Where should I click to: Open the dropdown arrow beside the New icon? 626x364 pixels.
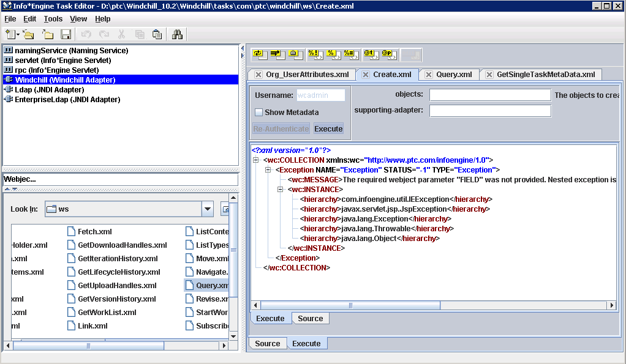pyautogui.click(x=18, y=35)
